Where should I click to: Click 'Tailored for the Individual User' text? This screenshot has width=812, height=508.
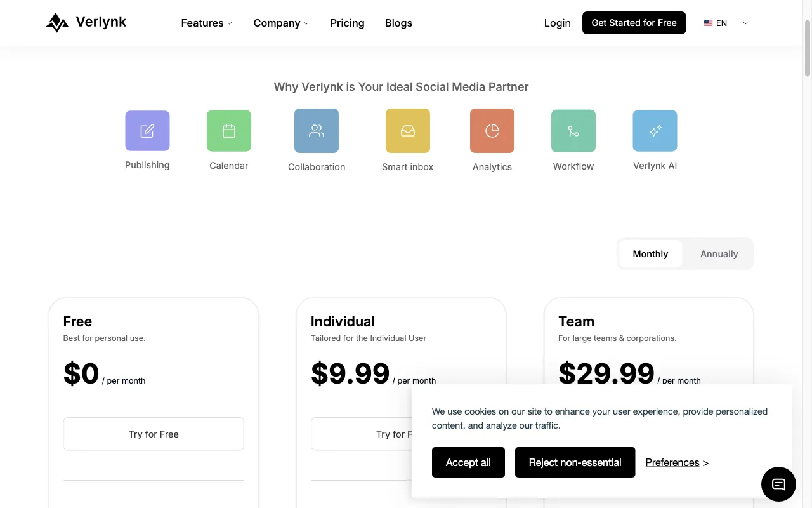[x=369, y=338]
